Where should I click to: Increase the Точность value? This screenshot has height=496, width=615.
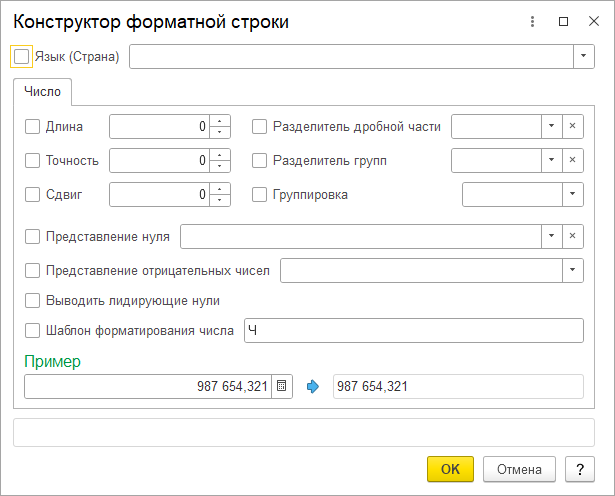coord(220,155)
